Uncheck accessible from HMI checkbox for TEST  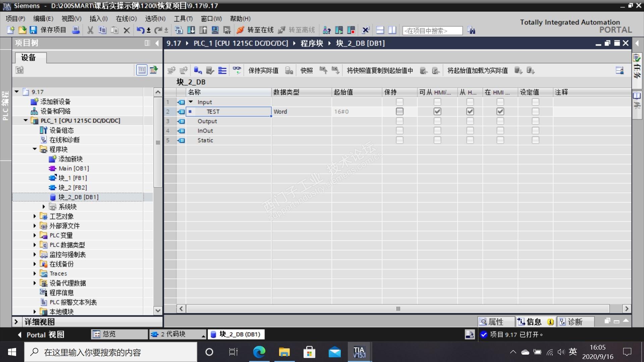click(437, 112)
